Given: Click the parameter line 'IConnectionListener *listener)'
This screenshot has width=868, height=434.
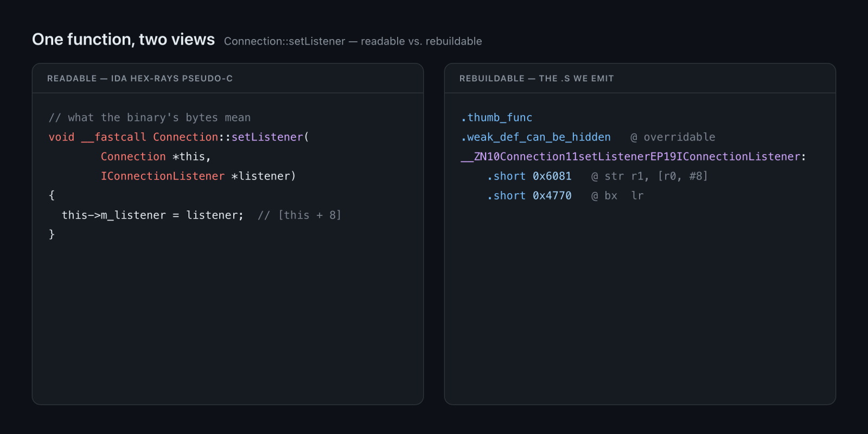Looking at the screenshot, I should click(x=199, y=176).
